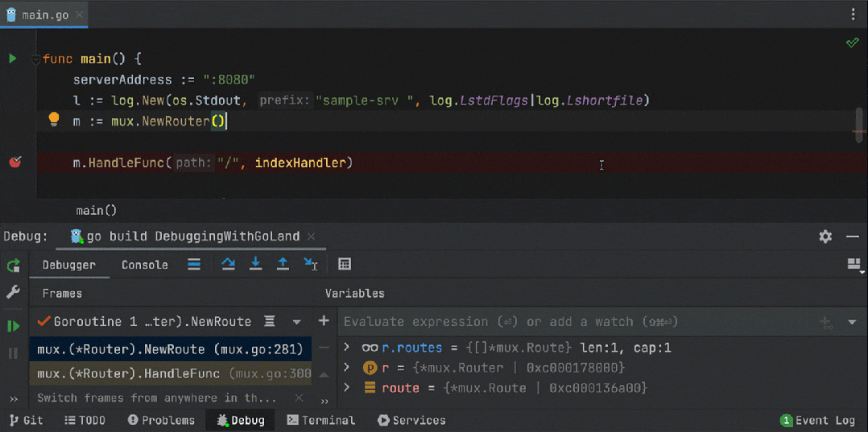Resume program with the green play button
868x432 pixels.
click(13, 326)
